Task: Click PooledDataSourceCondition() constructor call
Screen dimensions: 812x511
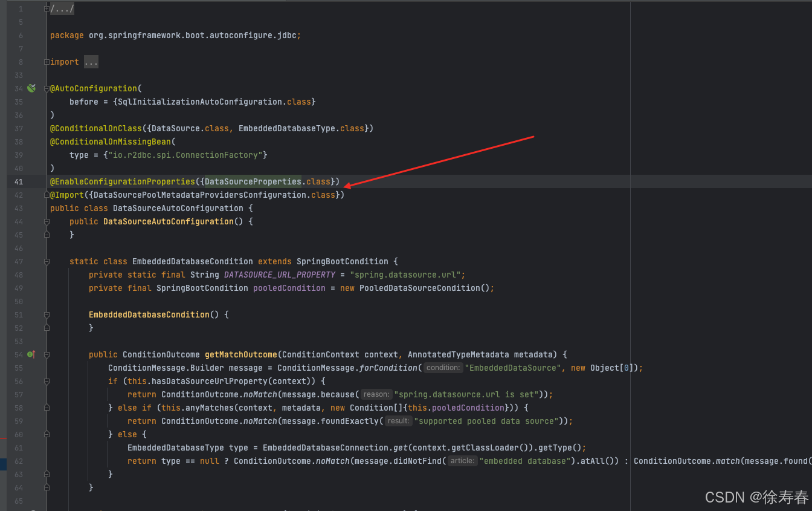Action: (425, 288)
